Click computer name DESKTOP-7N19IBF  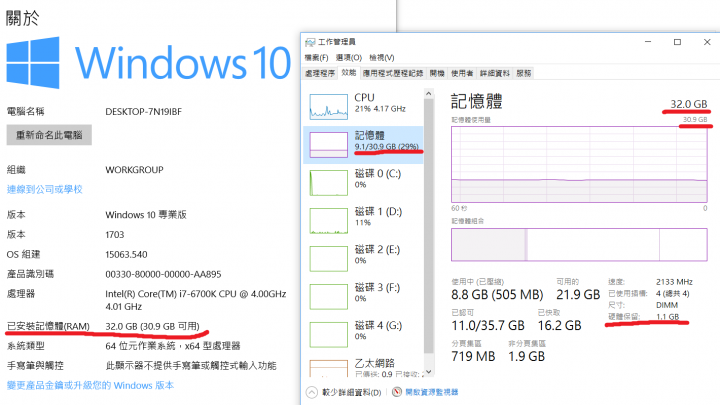[x=144, y=112]
